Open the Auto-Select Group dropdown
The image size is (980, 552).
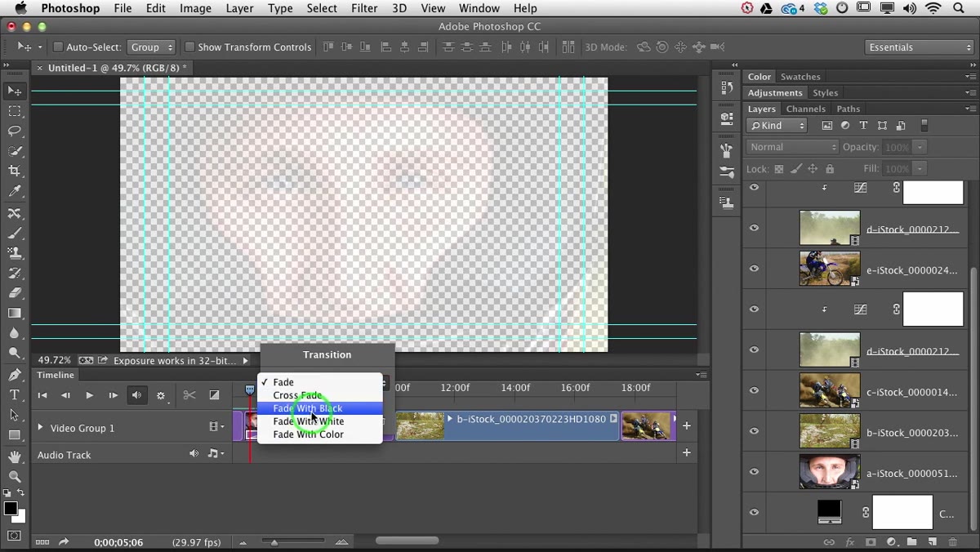pos(151,47)
